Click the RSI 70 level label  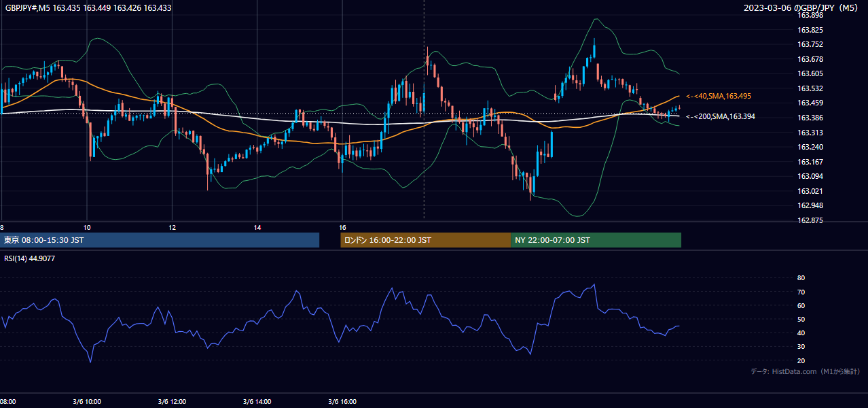point(801,292)
